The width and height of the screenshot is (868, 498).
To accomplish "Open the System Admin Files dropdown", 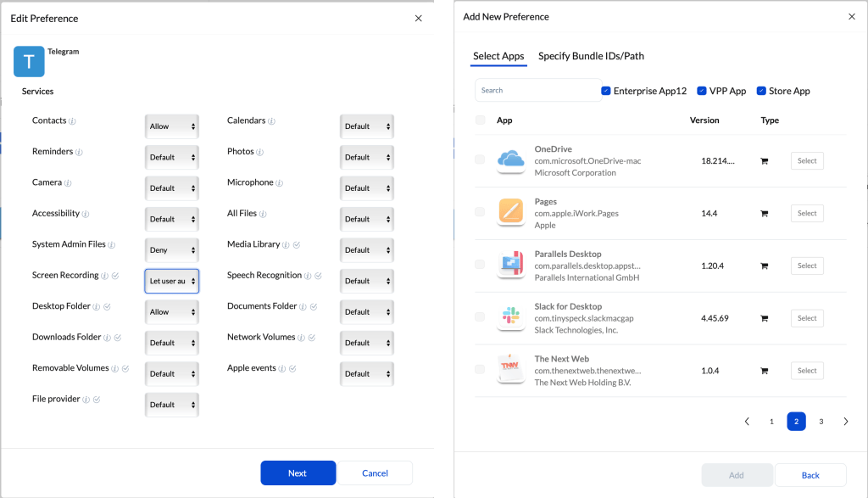I will (x=172, y=250).
